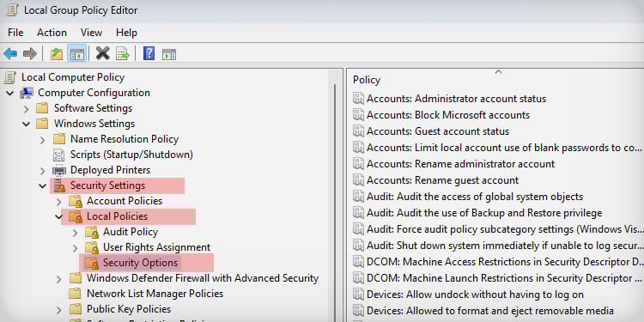This screenshot has height=322, width=644.
Task: Click the Forward arrow toolbar icon
Action: click(x=30, y=53)
